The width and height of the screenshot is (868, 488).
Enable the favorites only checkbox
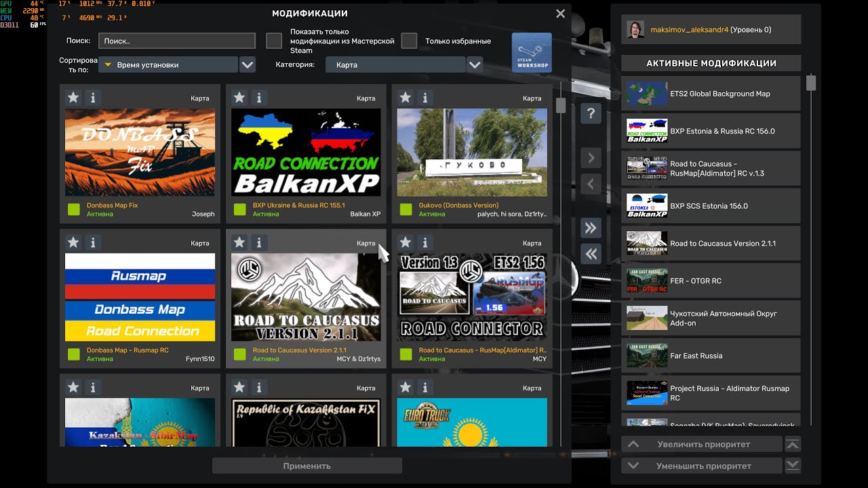[x=409, y=41]
